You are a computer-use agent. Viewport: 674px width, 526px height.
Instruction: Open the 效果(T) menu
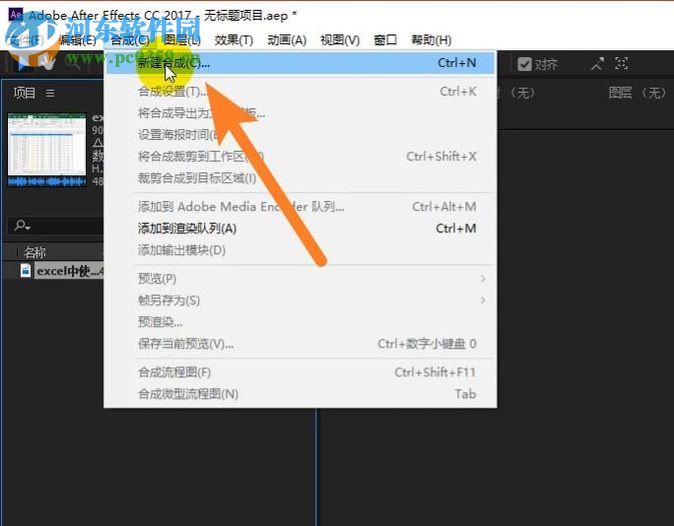coord(234,40)
